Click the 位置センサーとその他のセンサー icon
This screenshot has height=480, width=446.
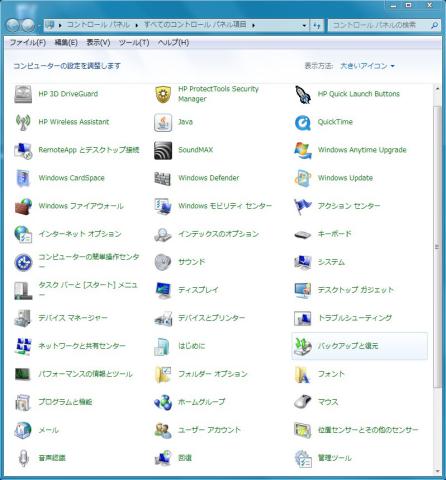coord(303,430)
